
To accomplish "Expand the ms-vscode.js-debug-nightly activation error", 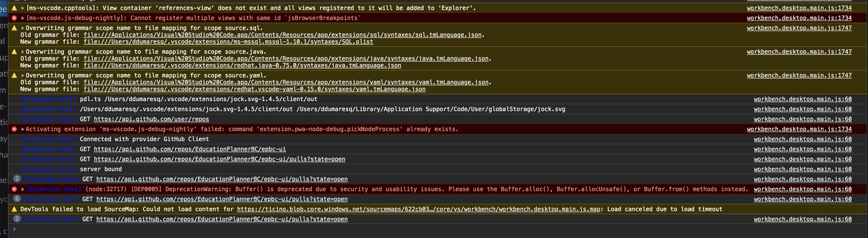I will pyautogui.click(x=22, y=129).
